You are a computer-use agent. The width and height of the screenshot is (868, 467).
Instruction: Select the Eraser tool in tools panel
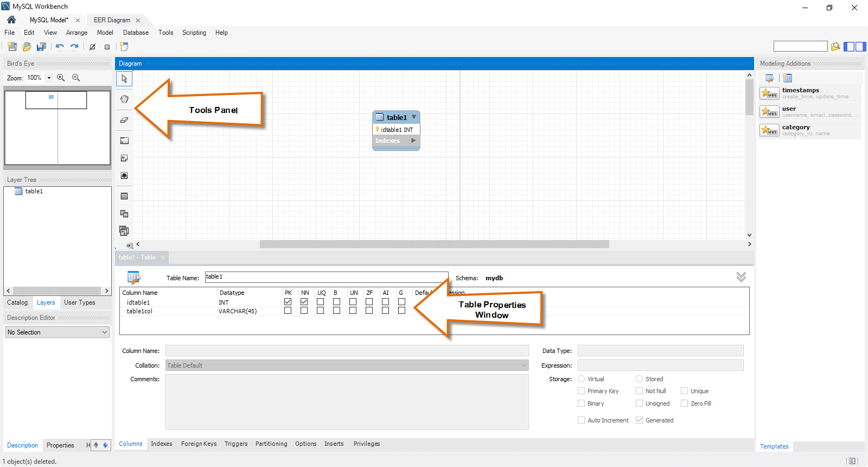(124, 120)
